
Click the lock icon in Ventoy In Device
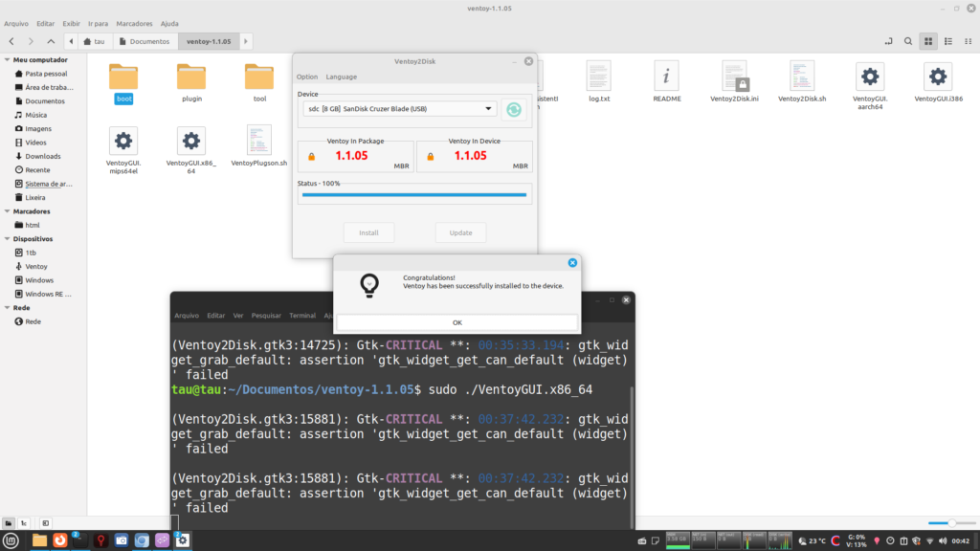pos(428,156)
